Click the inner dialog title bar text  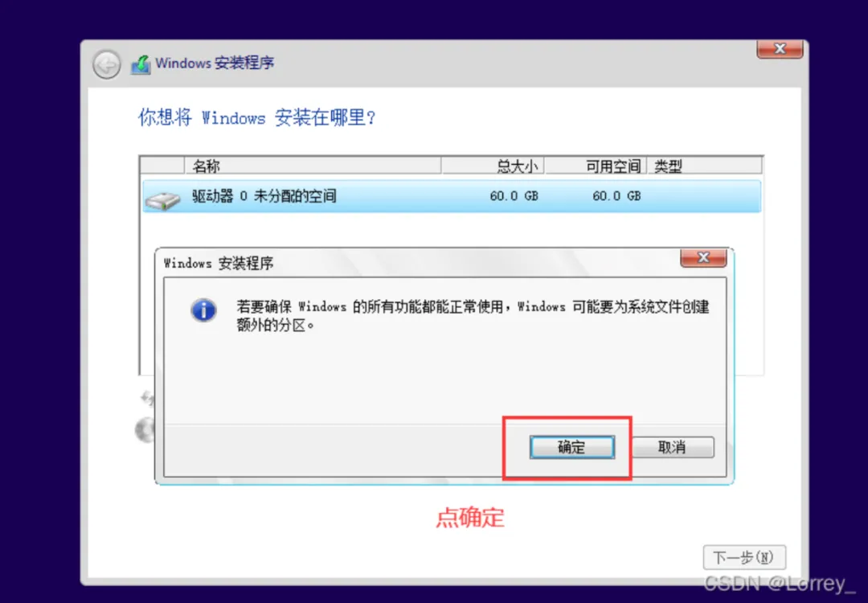coord(219,263)
